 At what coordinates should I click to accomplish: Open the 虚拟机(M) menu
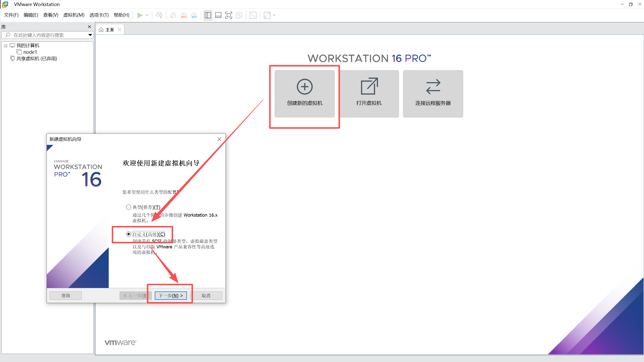point(74,15)
